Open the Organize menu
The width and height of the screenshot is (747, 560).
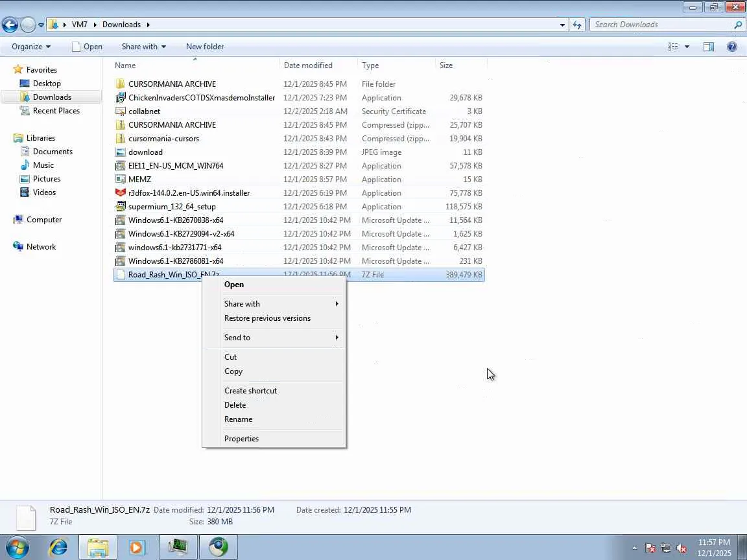[x=31, y=47]
